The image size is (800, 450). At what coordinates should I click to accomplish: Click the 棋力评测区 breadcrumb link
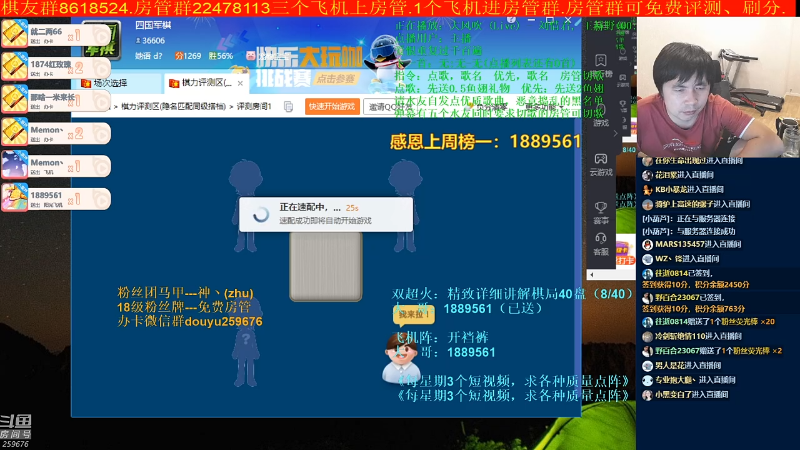pyautogui.click(x=173, y=107)
